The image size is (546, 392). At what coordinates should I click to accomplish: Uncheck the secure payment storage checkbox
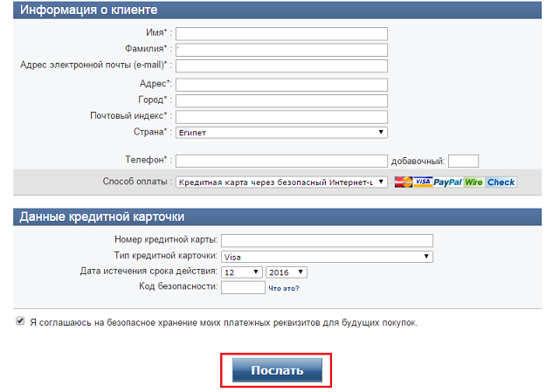20,321
